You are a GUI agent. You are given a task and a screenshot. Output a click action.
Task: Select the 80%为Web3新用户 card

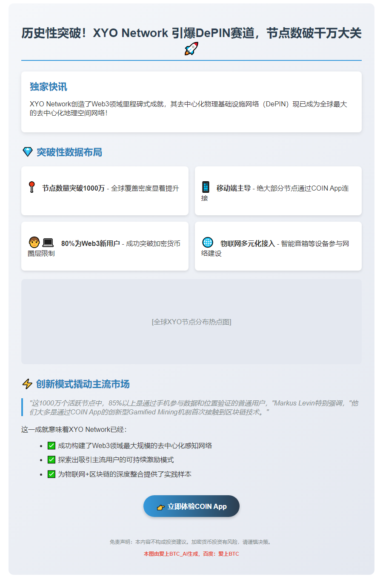point(105,246)
